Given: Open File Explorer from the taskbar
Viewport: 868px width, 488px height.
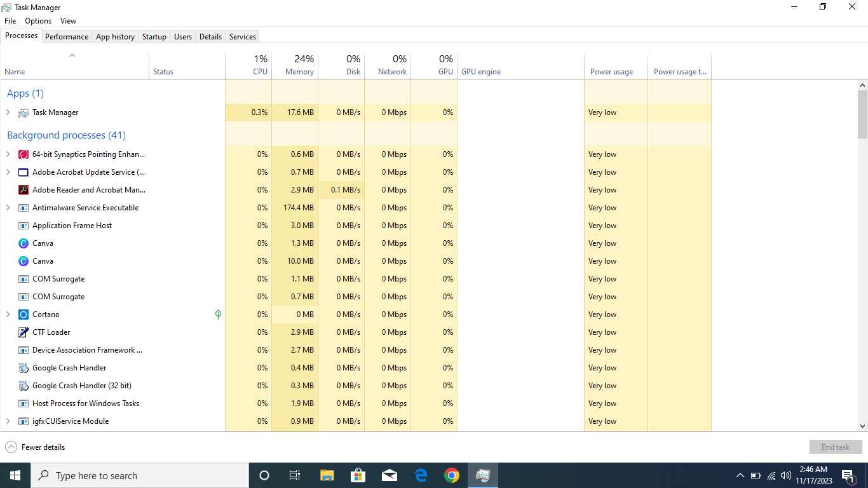Looking at the screenshot, I should click(x=327, y=475).
